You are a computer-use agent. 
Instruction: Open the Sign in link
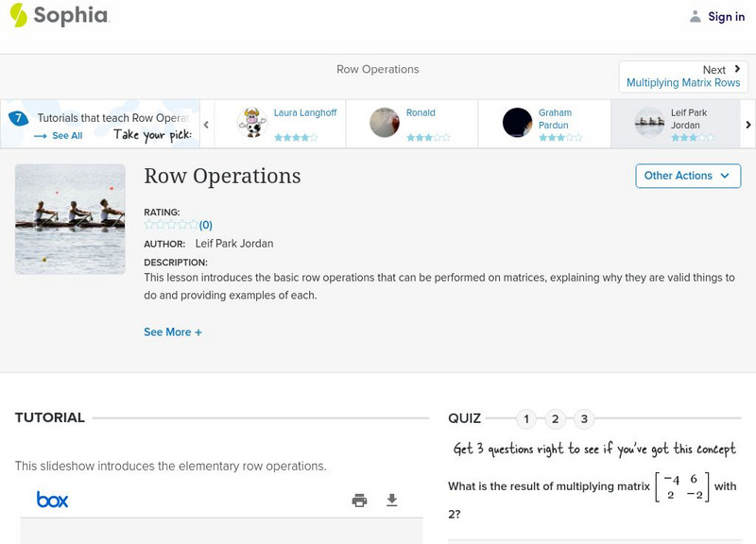pyautogui.click(x=726, y=16)
